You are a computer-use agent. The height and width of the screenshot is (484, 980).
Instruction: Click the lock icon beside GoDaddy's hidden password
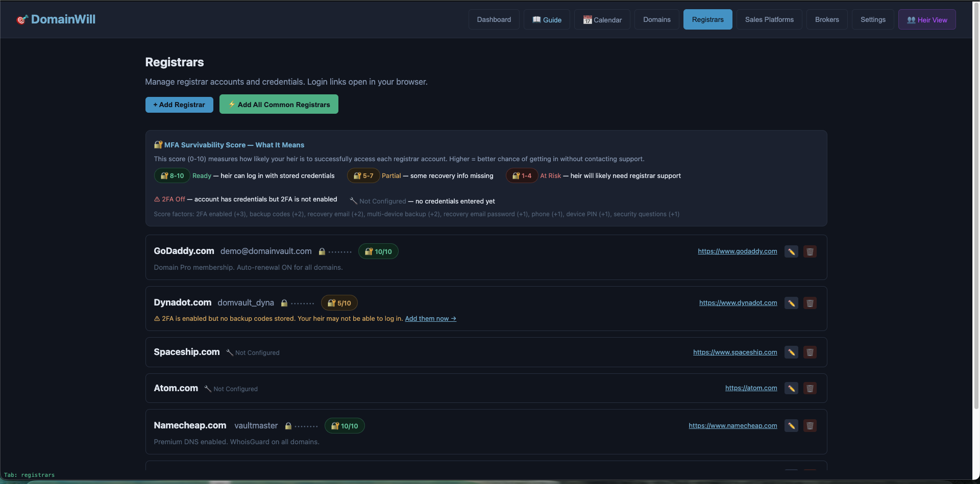coord(322,251)
